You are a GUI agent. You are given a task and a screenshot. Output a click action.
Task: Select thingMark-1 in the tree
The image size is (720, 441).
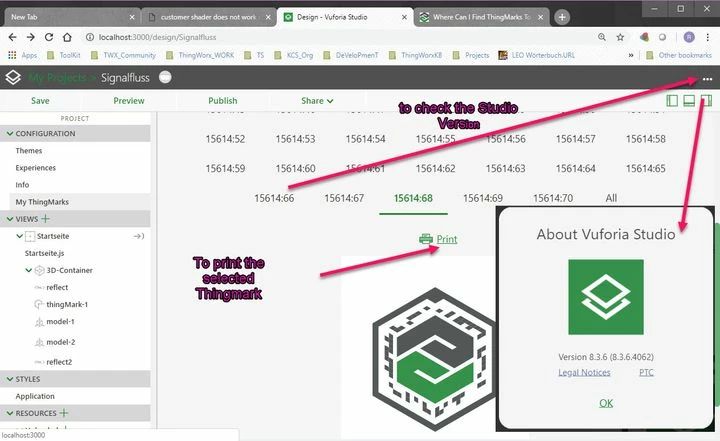67,304
